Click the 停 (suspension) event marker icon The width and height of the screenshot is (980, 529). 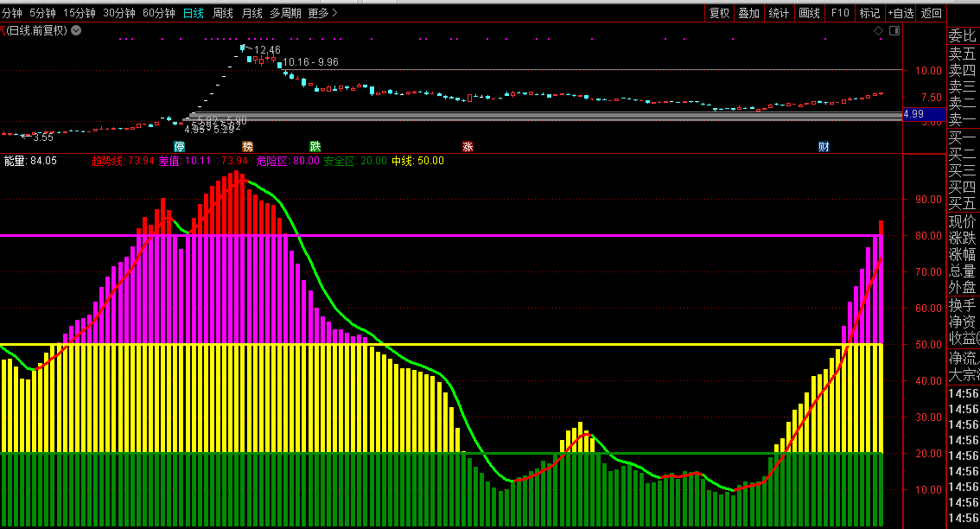point(179,146)
